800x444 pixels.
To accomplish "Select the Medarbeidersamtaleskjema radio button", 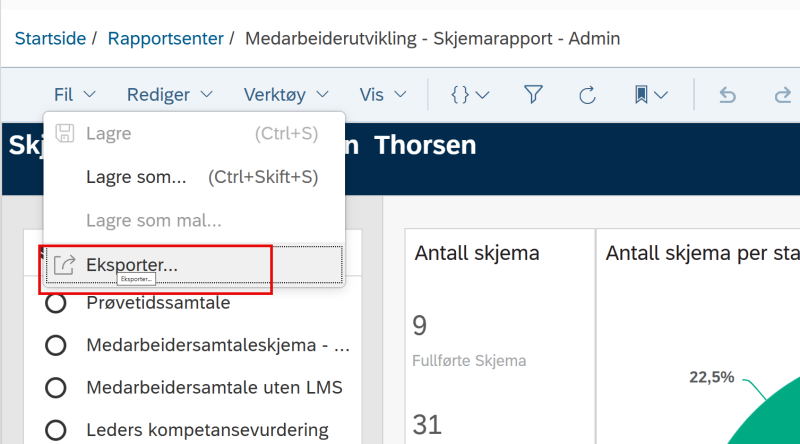I will coord(56,346).
